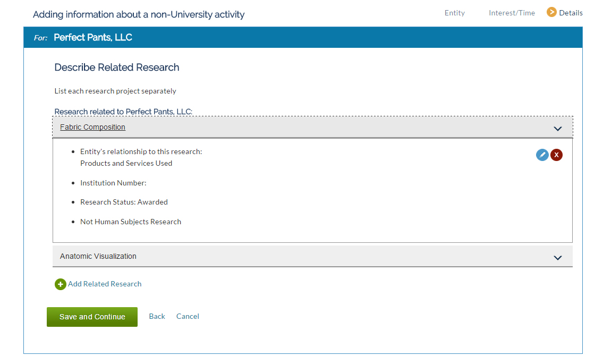Click the 'Perfect Pants, LLC' banner title
This screenshot has height=364, width=603.
click(93, 37)
